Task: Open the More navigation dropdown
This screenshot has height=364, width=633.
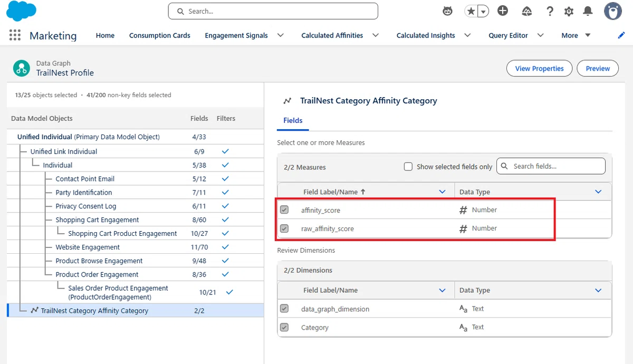Action: (x=576, y=35)
